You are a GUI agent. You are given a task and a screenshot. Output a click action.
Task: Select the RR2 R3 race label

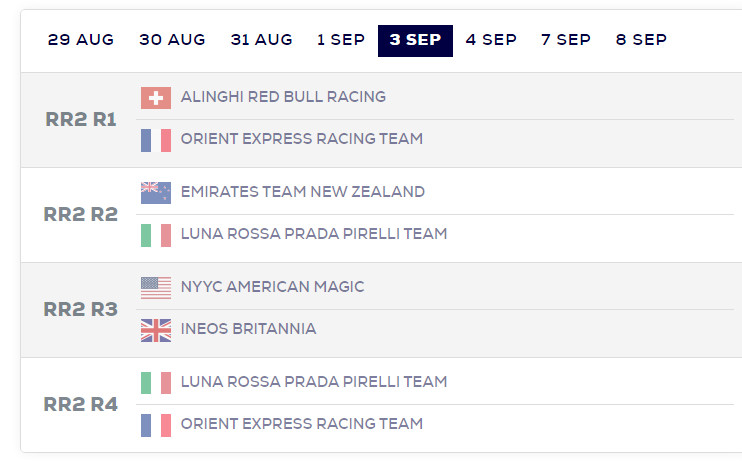tap(80, 310)
